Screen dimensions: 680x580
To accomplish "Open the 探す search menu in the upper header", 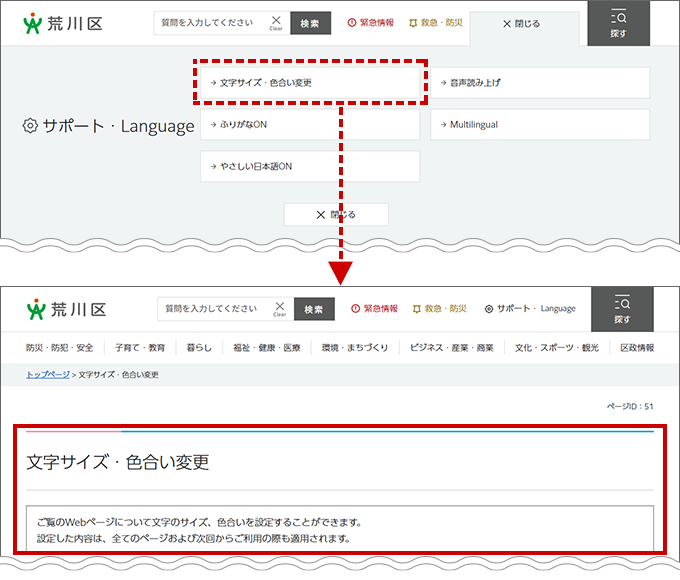I will tap(618, 23).
